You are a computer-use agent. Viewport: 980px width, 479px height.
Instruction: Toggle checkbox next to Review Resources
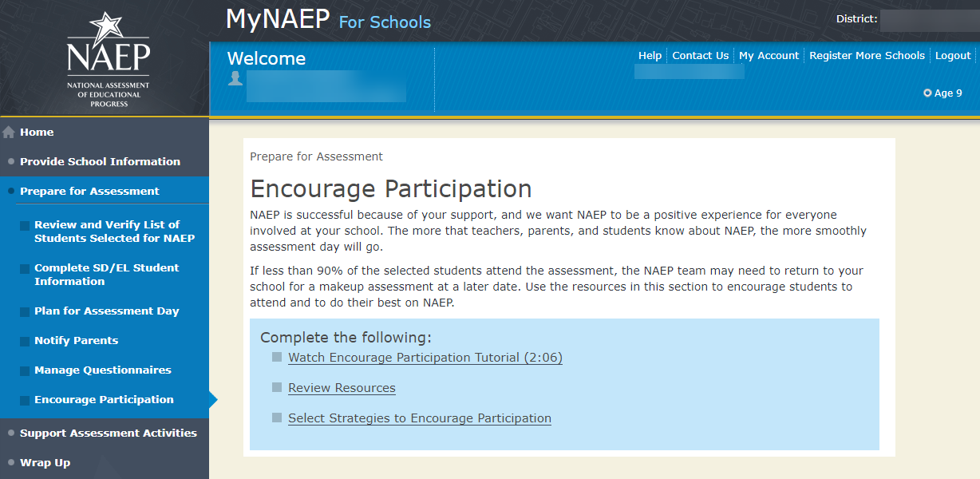(277, 387)
